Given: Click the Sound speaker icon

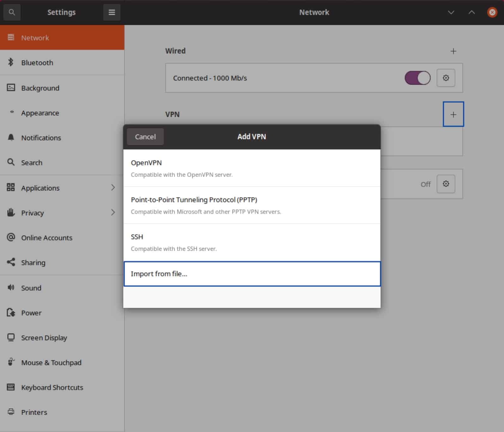Looking at the screenshot, I should point(11,287).
